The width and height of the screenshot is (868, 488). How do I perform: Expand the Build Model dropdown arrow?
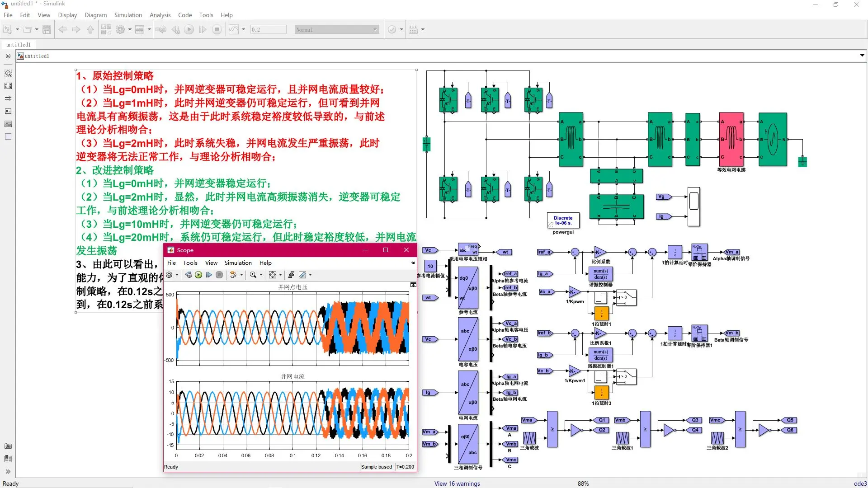click(x=423, y=30)
